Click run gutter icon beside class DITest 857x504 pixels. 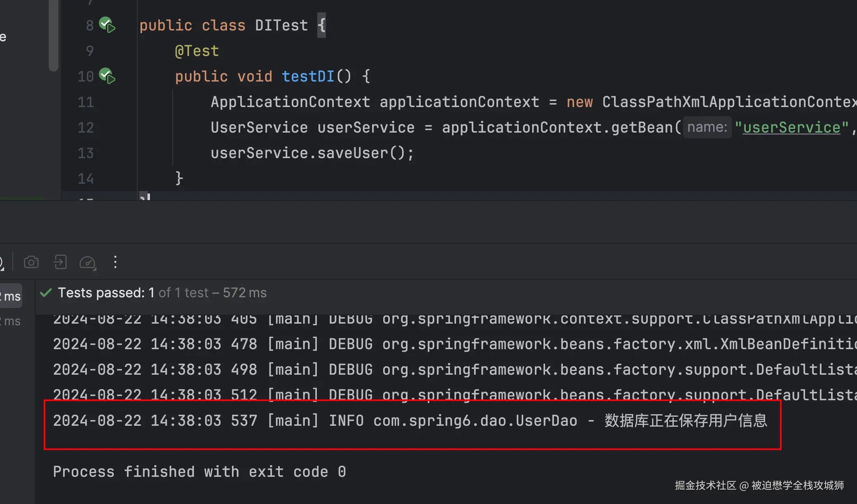click(x=107, y=25)
